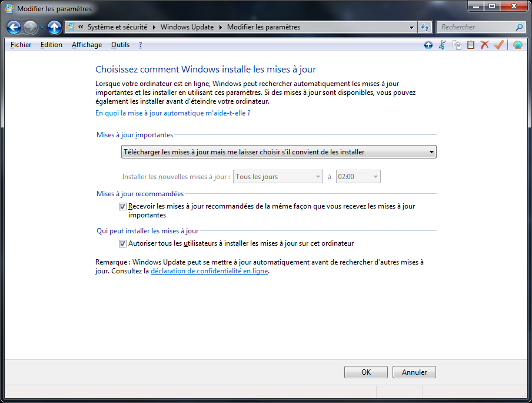This screenshot has width=532, height=403.
Task: Select Système et sécurité in the breadcrumb
Action: [x=117, y=27]
